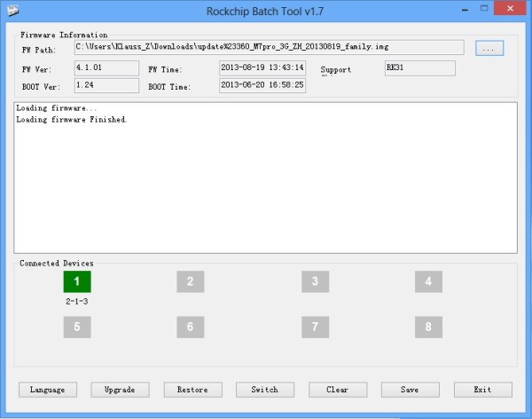
Task: Start flashing with the Upgrade button
Action: point(120,390)
